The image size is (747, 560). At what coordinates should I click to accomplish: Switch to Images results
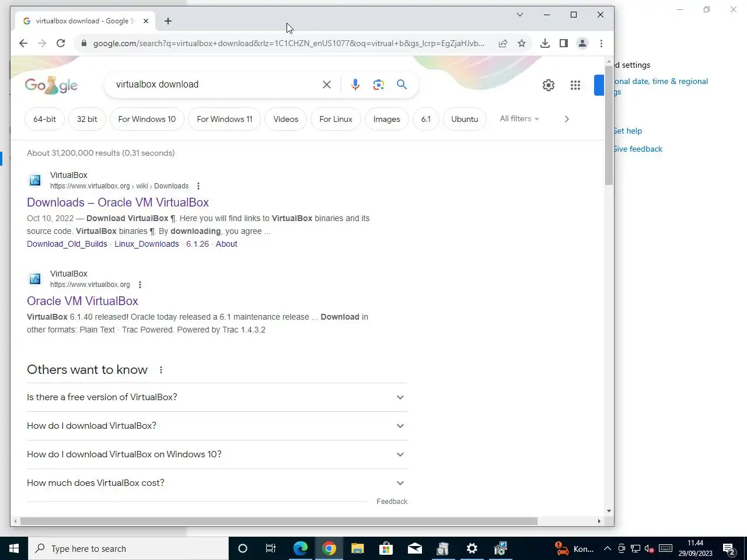[x=387, y=119]
